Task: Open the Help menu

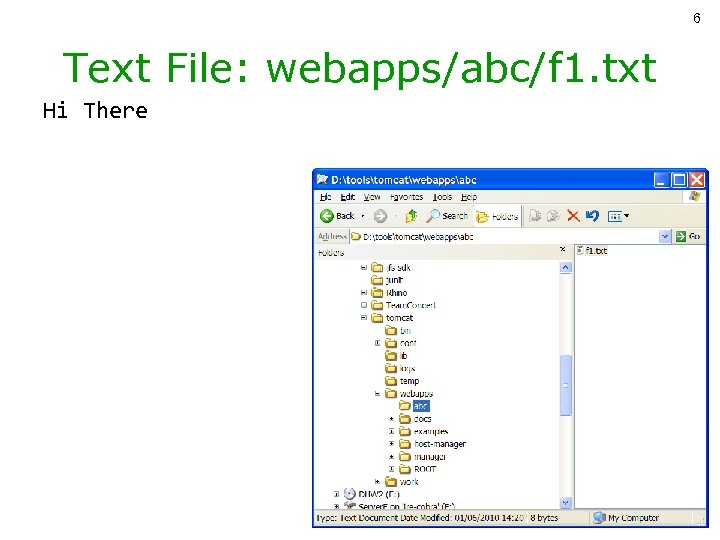Action: point(469,197)
